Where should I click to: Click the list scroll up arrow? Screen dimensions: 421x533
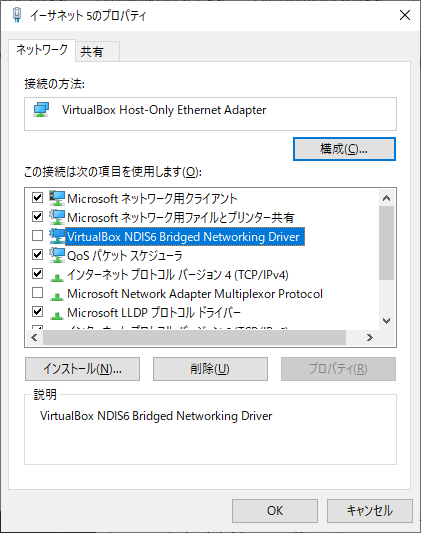(x=386, y=198)
